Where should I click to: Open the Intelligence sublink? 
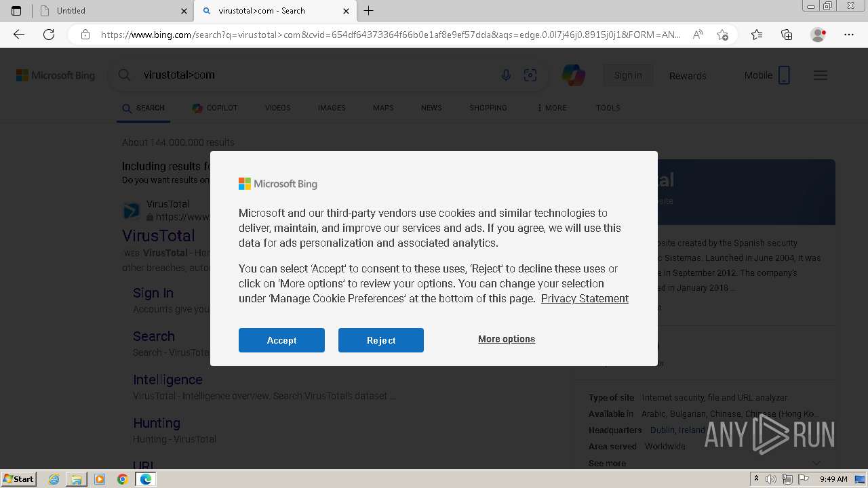[167, 380]
